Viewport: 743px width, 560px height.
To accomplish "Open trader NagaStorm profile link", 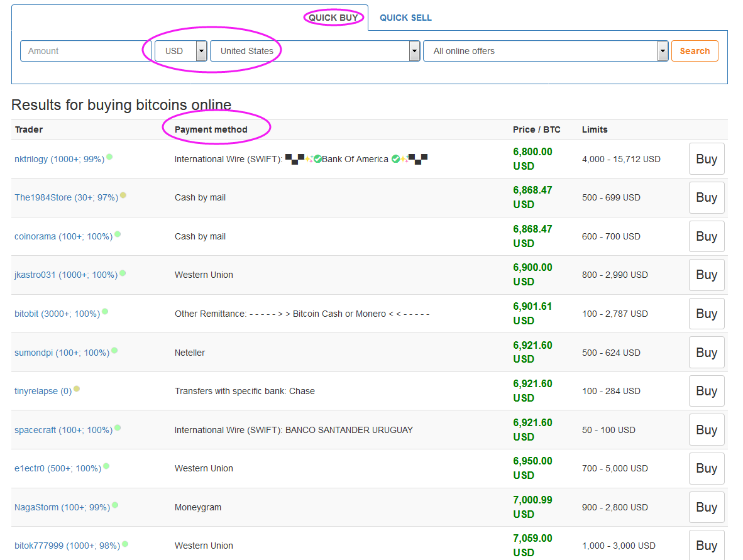I will point(62,507).
